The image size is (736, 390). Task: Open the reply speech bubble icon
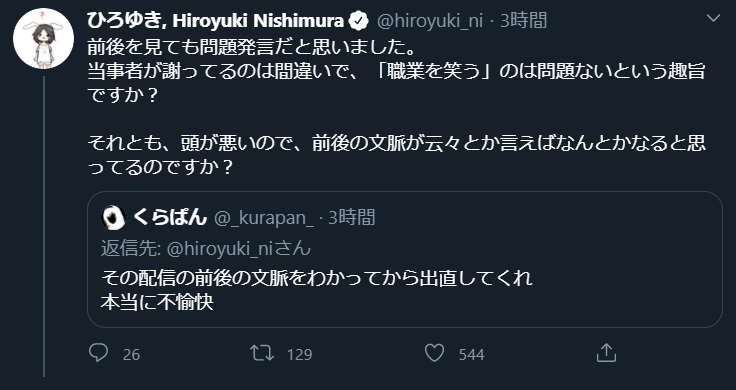click(99, 353)
